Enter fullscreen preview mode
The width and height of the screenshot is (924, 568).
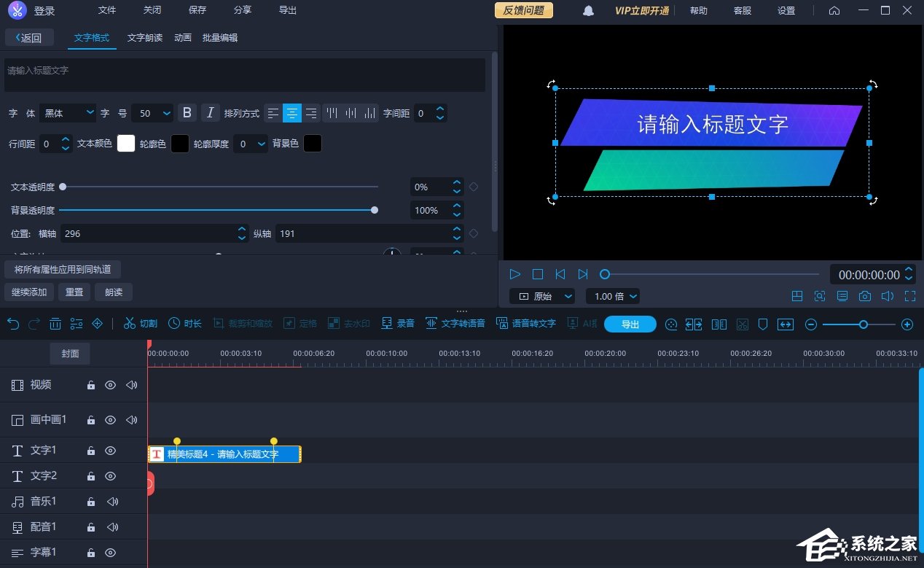pos(909,296)
